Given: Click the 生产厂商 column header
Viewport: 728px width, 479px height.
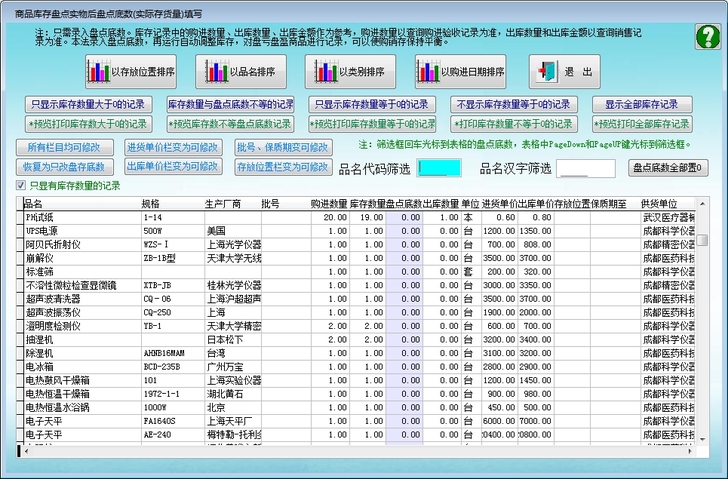Looking at the screenshot, I should [233, 204].
